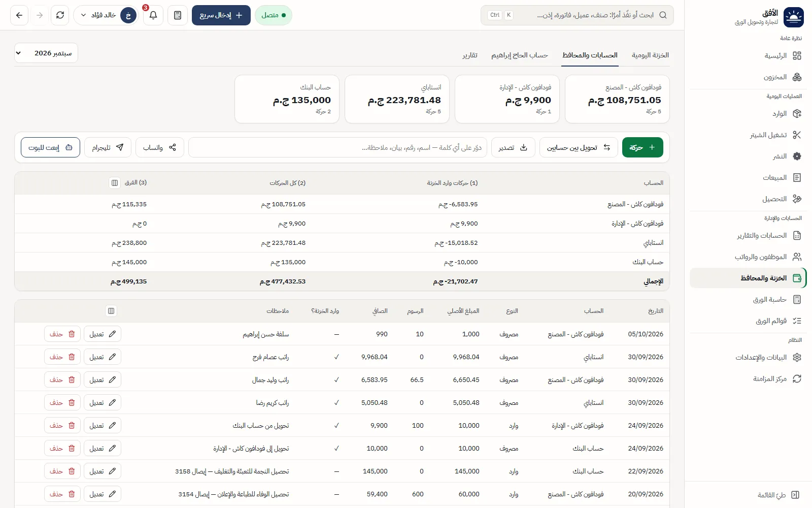
Task: Select the انستاباي account card
Action: click(397, 99)
